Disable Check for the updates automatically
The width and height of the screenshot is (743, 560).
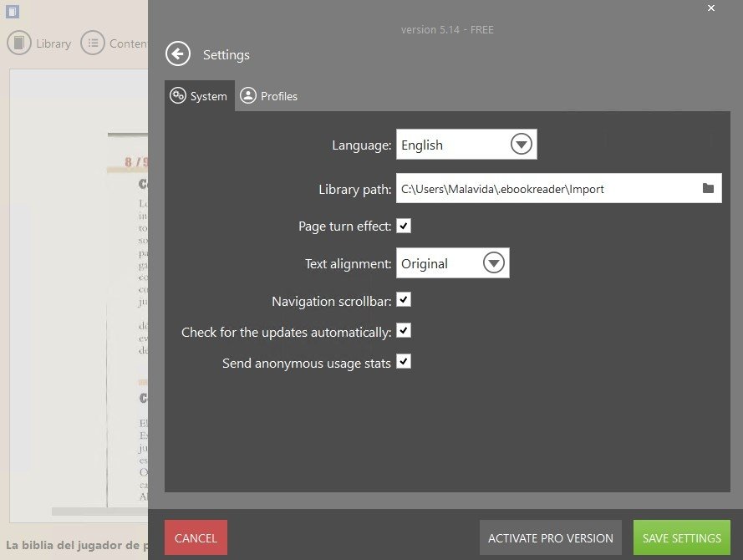404,331
